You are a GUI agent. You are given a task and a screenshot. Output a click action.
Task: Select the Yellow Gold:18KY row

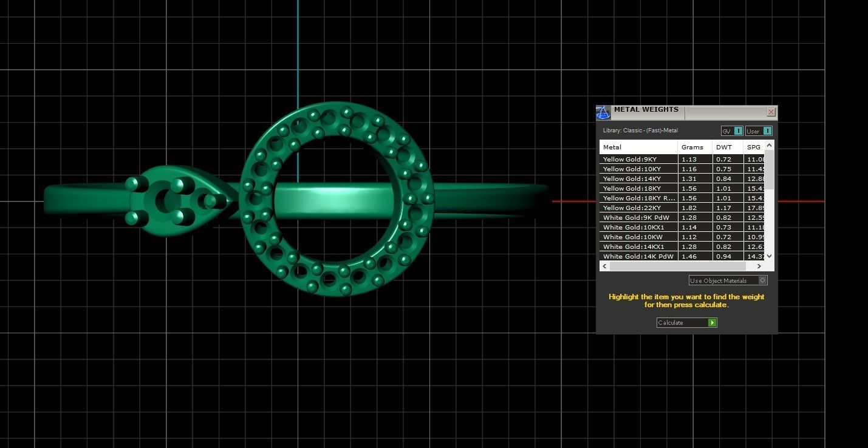tap(682, 188)
